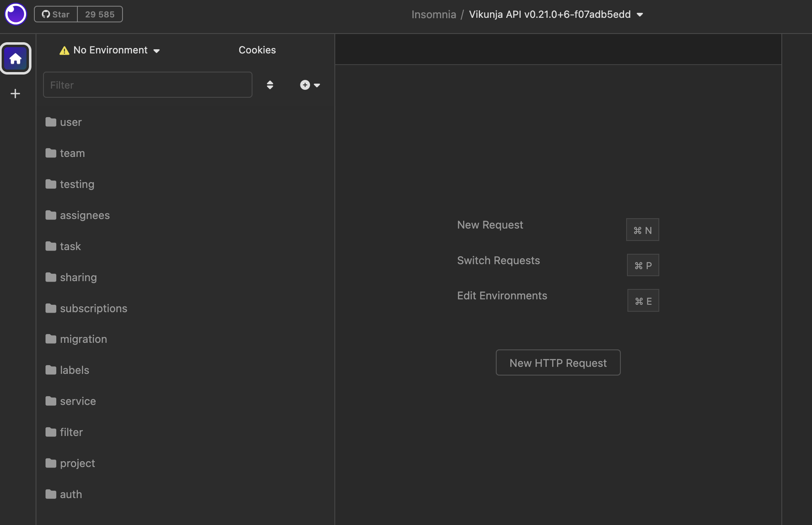
Task: Click the GitHub Star button
Action: pos(56,14)
